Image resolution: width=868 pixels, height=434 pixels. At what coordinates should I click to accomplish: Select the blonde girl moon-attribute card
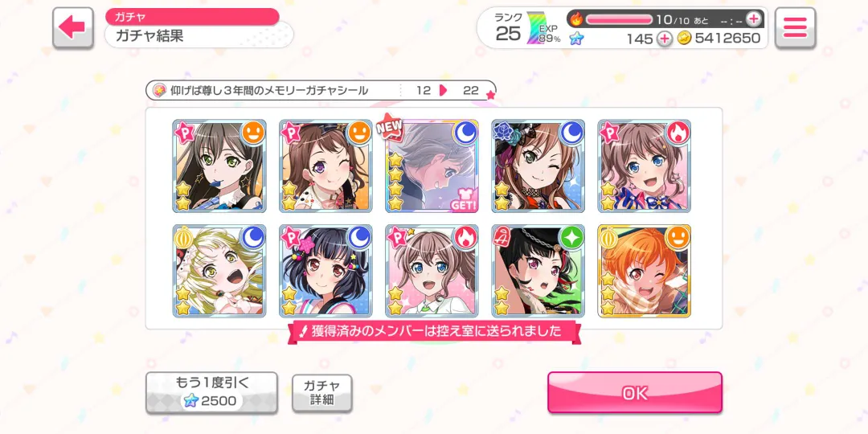click(219, 271)
